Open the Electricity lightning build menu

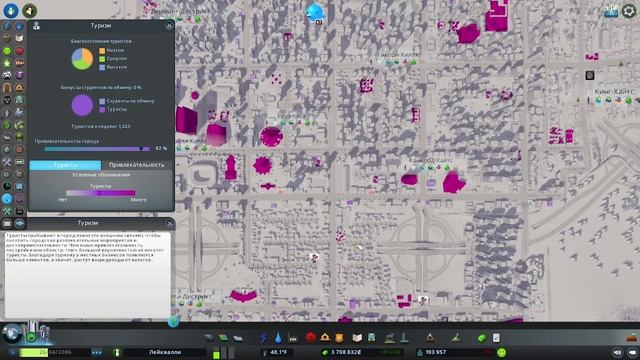pos(264,338)
